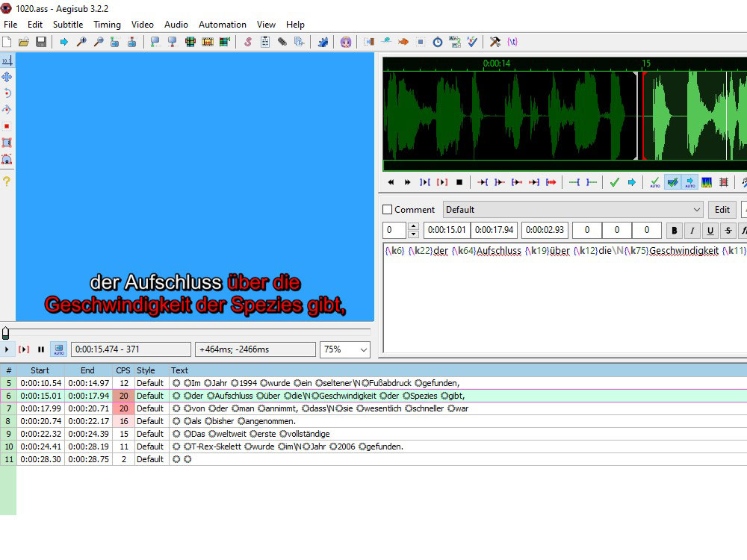Open the Audio menu
Screen dimensions: 747x560
coord(176,25)
